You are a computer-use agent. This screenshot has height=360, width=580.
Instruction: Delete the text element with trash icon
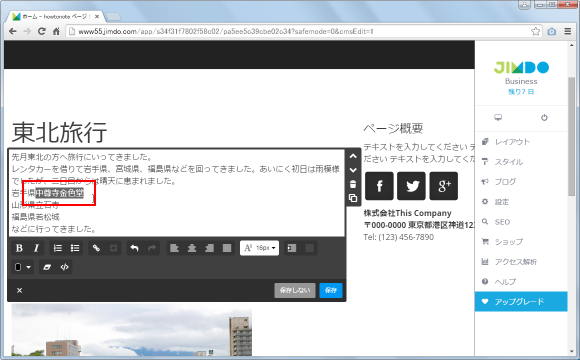[353, 184]
